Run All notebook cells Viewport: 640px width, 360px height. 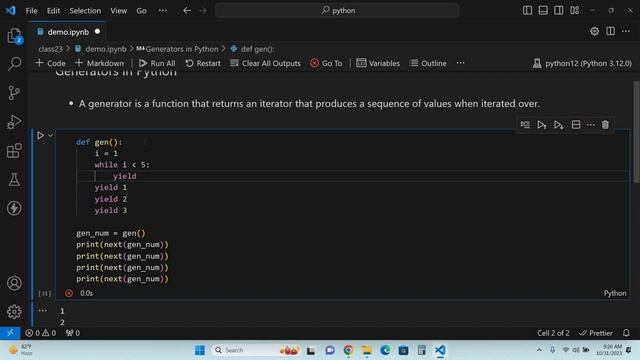(157, 63)
